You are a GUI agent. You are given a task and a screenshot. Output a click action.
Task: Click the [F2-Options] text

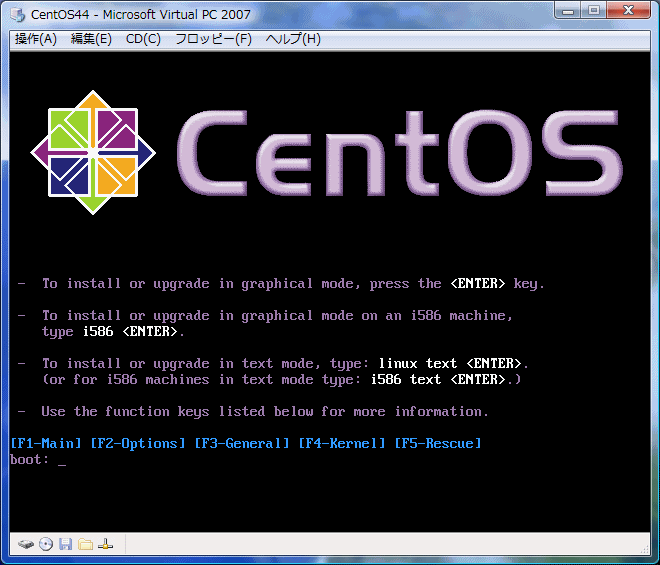138,443
